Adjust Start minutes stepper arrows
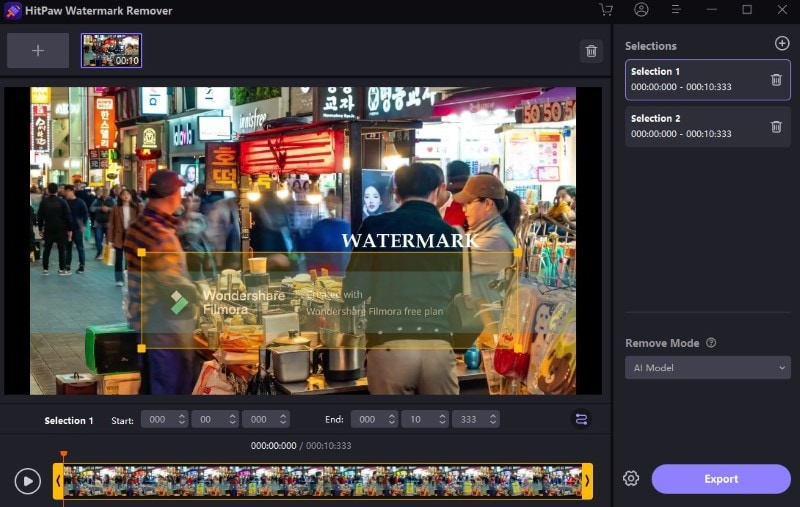The width and height of the screenshot is (800, 507). (x=232, y=419)
